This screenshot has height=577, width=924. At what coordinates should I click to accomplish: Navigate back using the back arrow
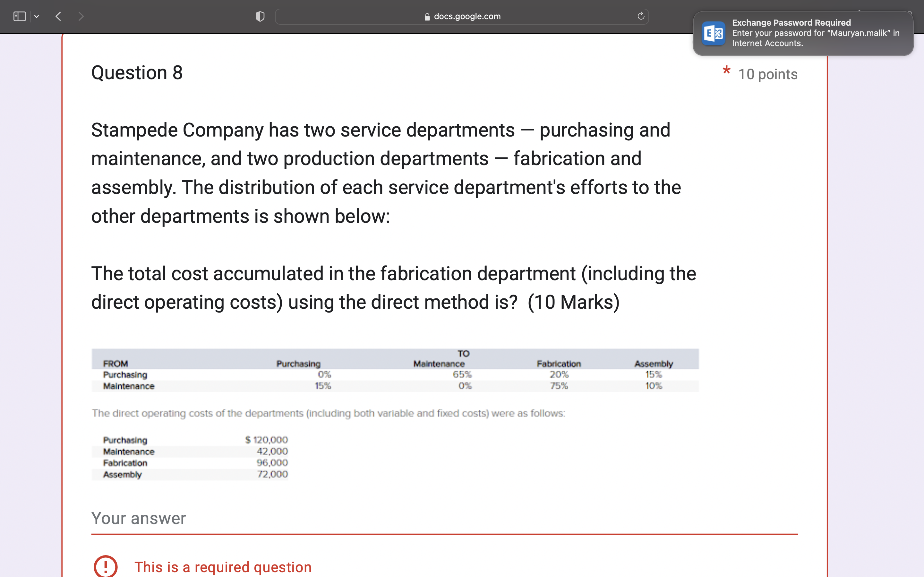(58, 16)
